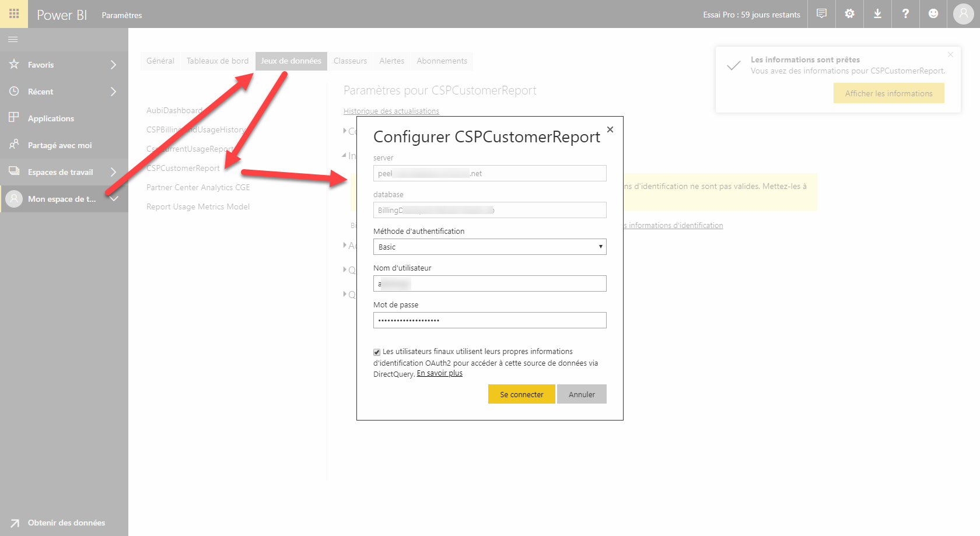Click the Power BI logo text
This screenshot has width=980, height=536.
point(62,15)
